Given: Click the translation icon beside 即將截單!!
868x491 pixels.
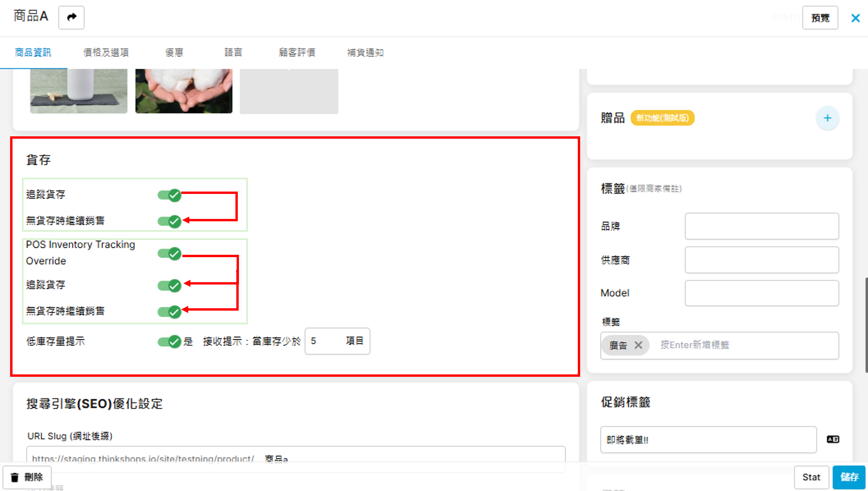Looking at the screenshot, I should [833, 439].
